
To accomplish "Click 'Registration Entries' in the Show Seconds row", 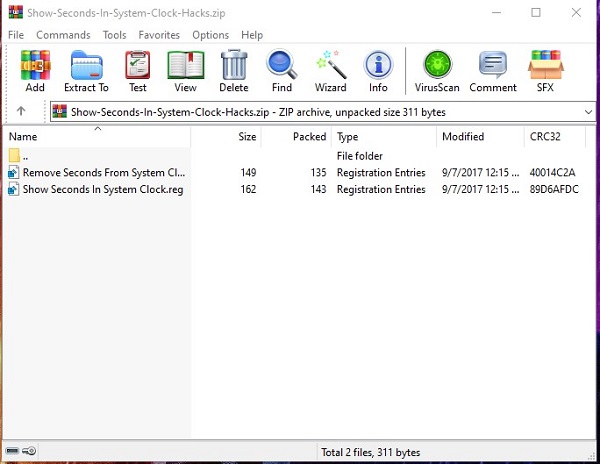I will coord(381,189).
